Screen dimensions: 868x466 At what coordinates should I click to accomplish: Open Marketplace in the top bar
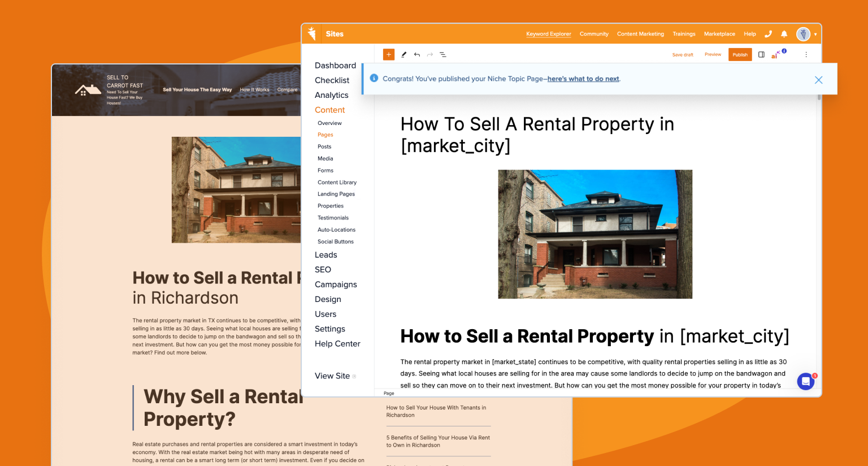point(719,34)
